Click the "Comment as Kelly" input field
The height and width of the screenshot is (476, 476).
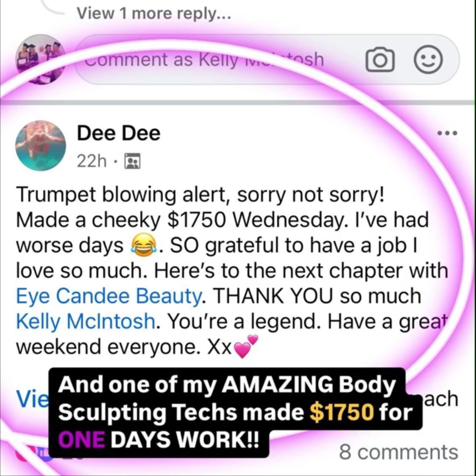(x=267, y=60)
